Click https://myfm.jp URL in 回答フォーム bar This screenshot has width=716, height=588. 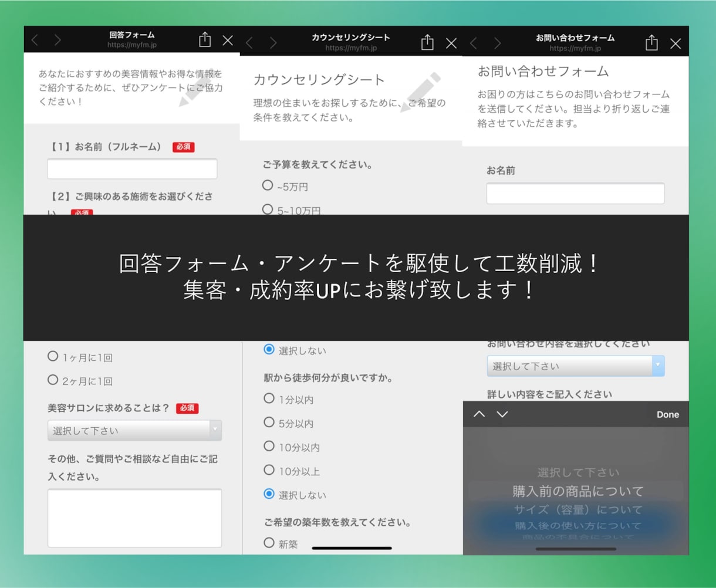[x=132, y=45]
